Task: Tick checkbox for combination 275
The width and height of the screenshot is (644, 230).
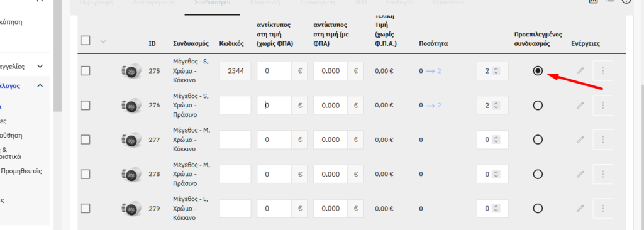Action: (x=85, y=71)
